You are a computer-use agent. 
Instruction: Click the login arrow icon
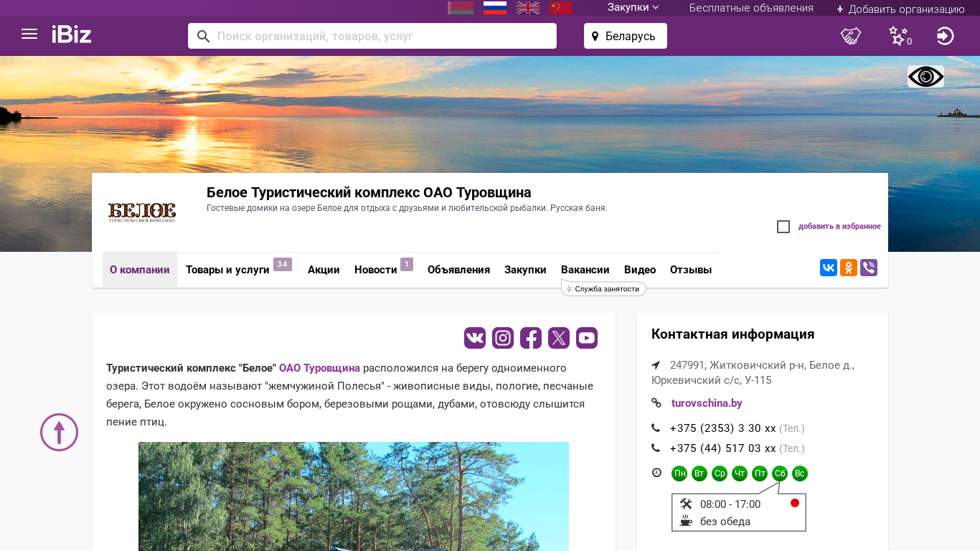pos(945,36)
